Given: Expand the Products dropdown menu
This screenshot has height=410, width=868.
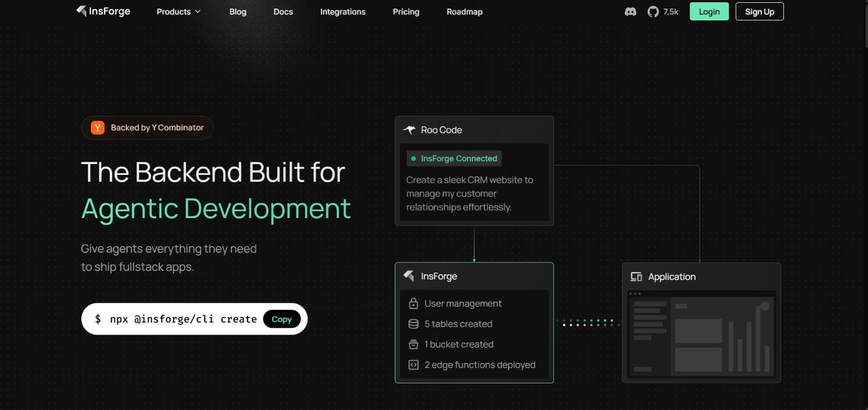Looking at the screenshot, I should (x=179, y=11).
